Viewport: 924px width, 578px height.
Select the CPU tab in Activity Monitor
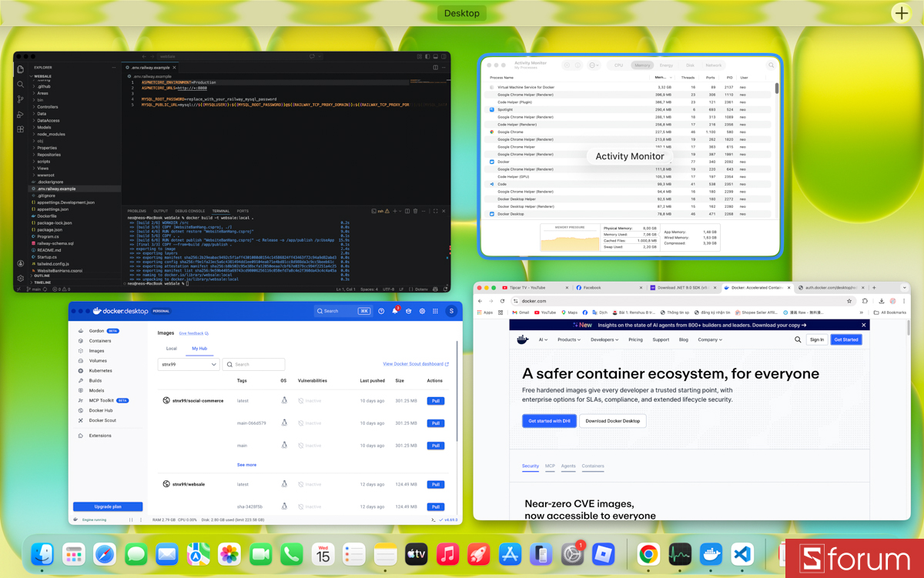point(619,65)
